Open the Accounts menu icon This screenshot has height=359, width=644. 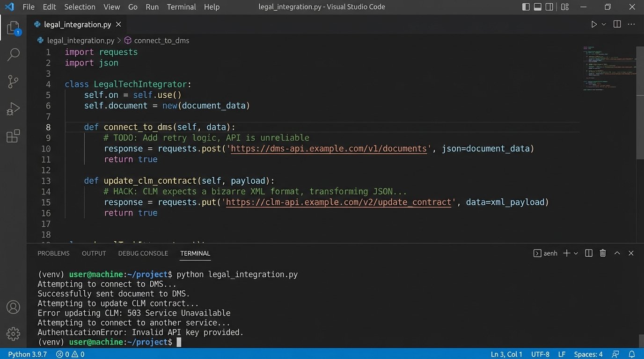click(13, 307)
